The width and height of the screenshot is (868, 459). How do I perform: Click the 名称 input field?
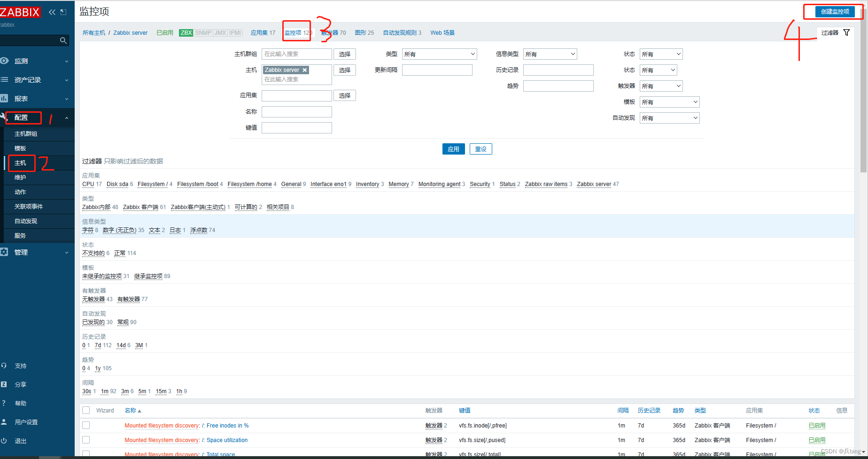(x=297, y=112)
